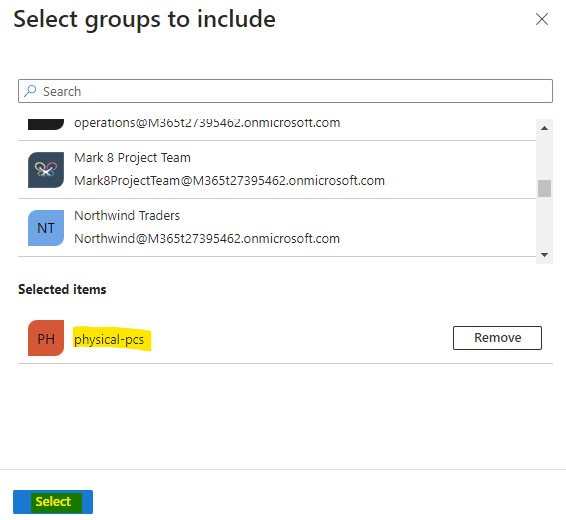This screenshot has width=566, height=520.
Task: Close the Select groups to include panel
Action: [x=542, y=19]
